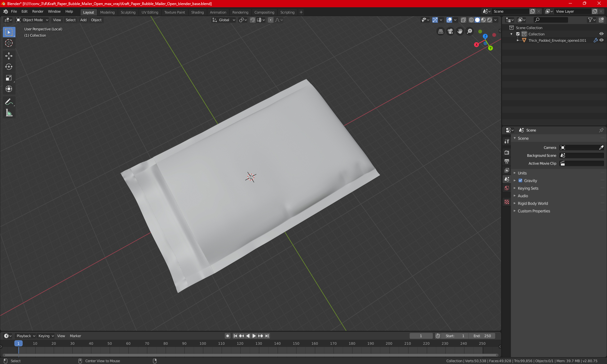Open the Keying dropdown
The image size is (607, 364).
pos(46,336)
